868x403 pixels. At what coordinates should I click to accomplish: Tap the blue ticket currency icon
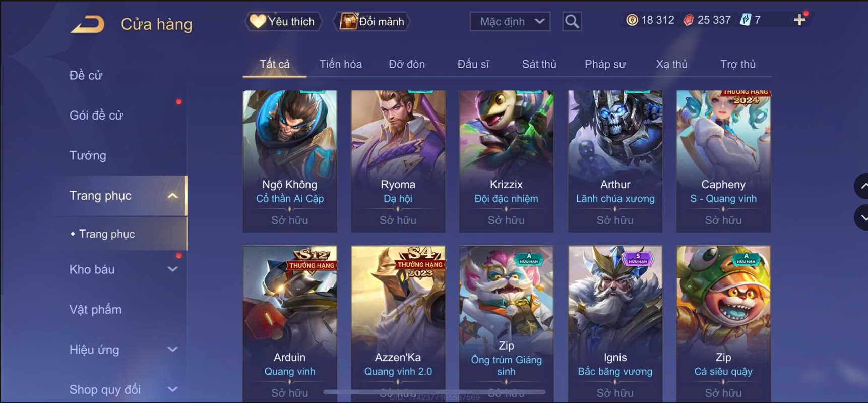pyautogui.click(x=745, y=20)
